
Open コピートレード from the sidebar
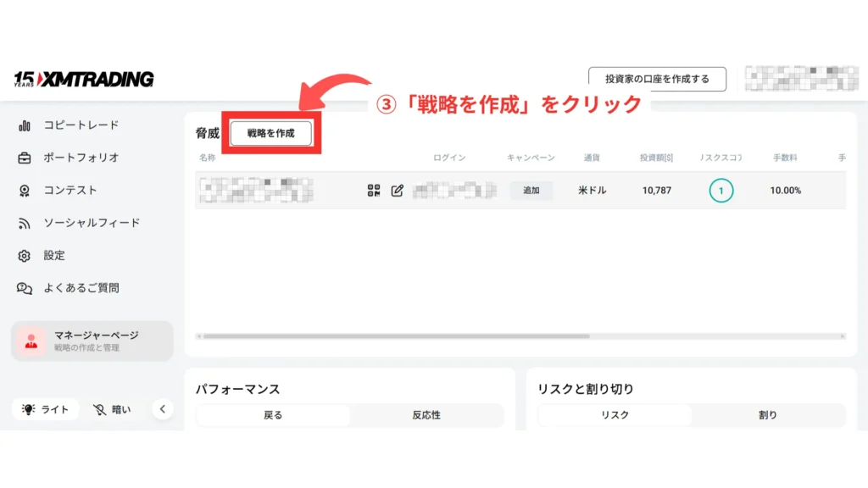click(81, 125)
